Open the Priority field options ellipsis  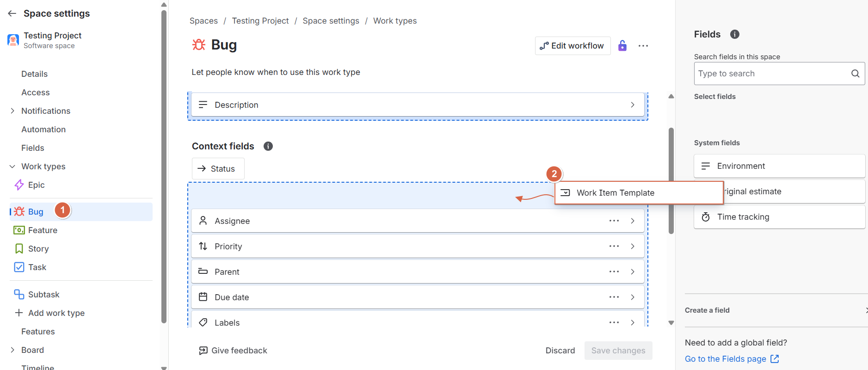click(614, 246)
